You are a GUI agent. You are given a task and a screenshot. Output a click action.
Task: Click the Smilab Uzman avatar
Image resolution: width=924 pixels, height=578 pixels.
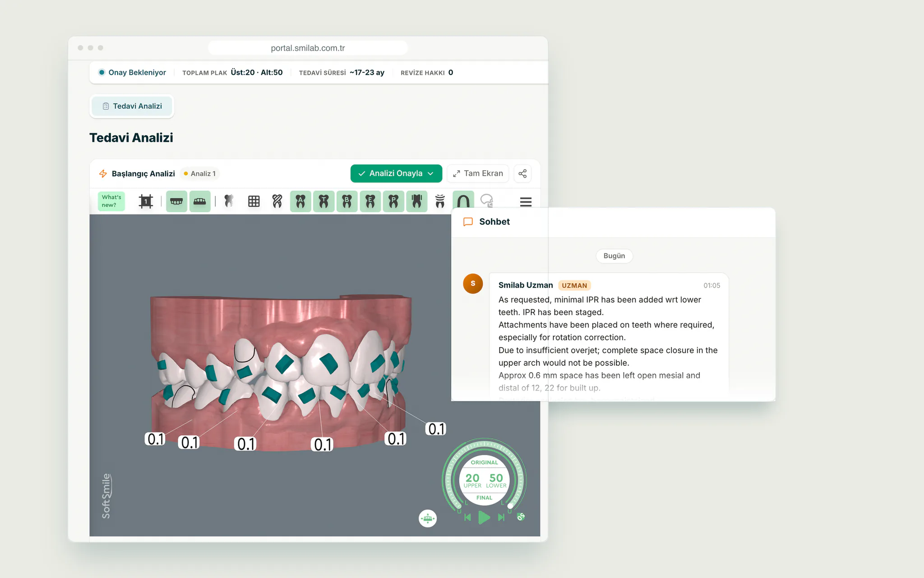click(473, 284)
